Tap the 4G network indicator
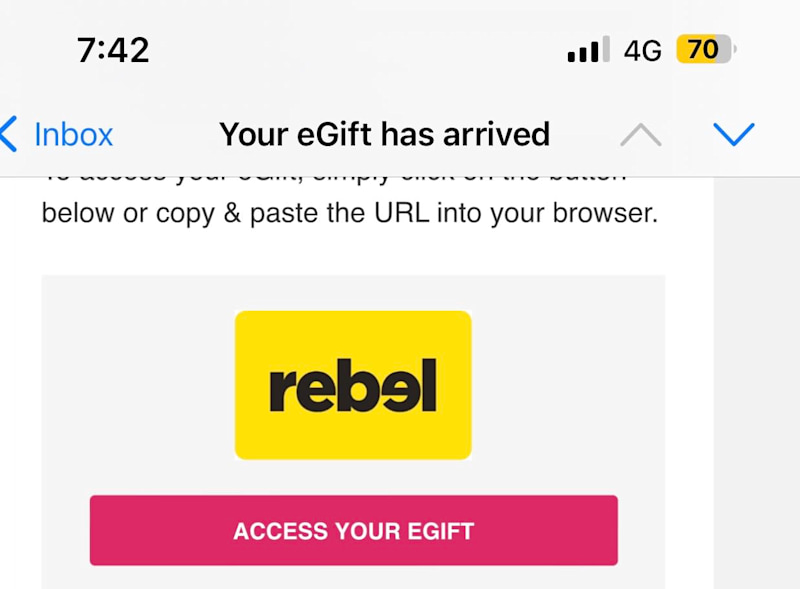Screen dimensions: 800x589 click(x=642, y=51)
